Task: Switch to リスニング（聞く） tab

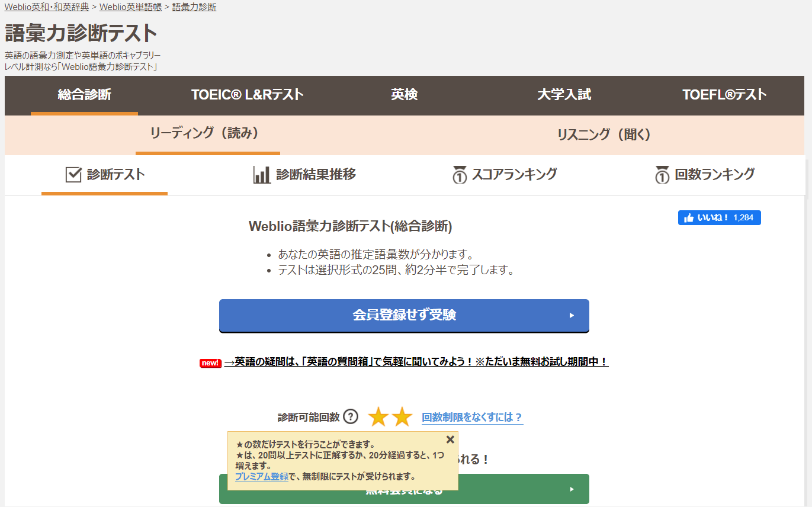Action: 604,135
